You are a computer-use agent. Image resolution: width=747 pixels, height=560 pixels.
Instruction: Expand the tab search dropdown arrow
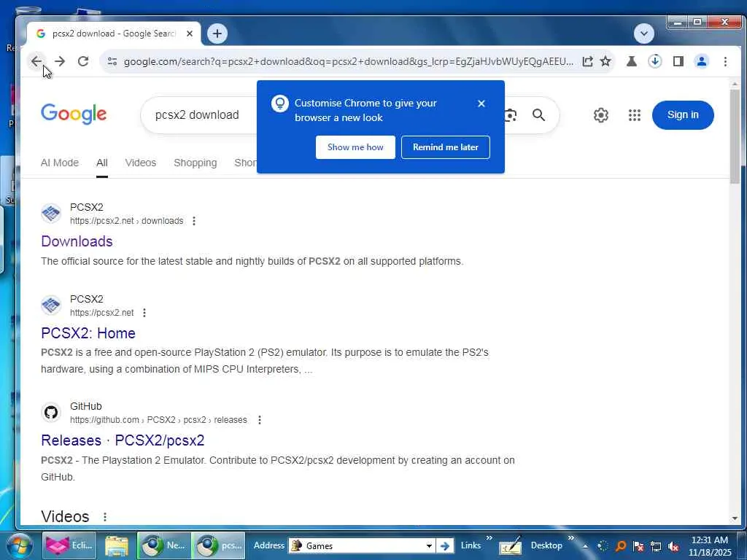[644, 34]
